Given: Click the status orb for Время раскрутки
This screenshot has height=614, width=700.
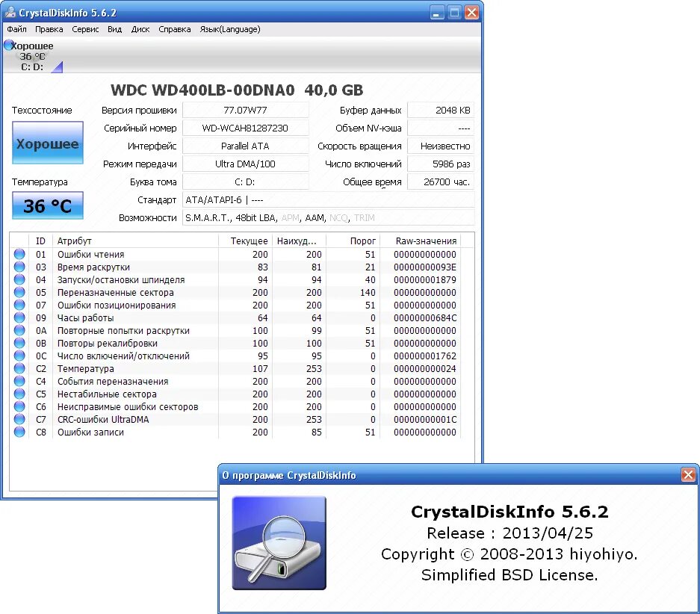Looking at the screenshot, I should [x=19, y=267].
